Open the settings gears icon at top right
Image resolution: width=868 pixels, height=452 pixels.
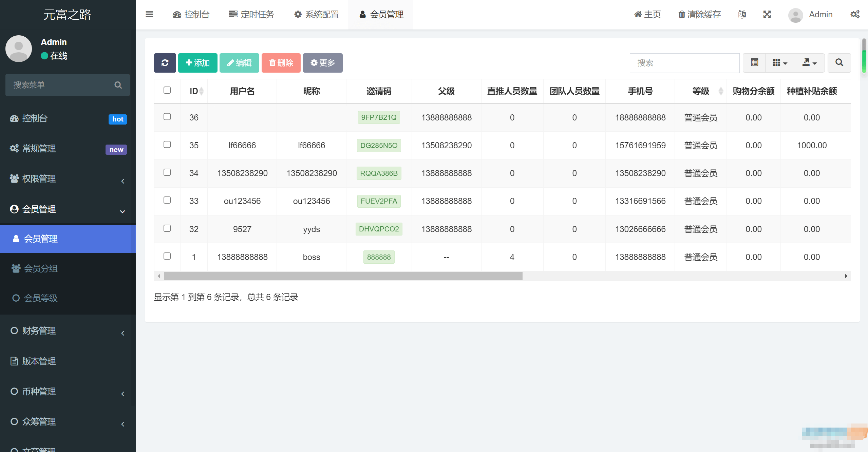(855, 14)
